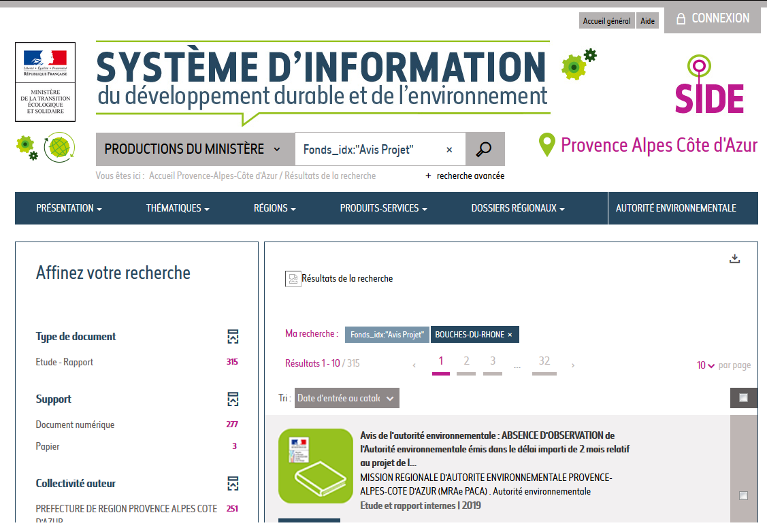Expand the Régions menu

click(x=274, y=208)
